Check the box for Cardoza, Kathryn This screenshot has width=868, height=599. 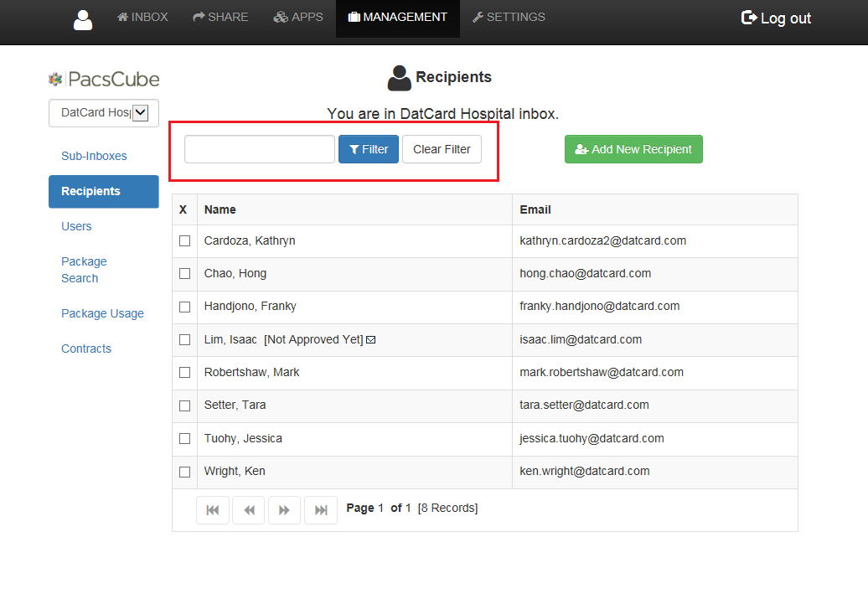tap(185, 240)
